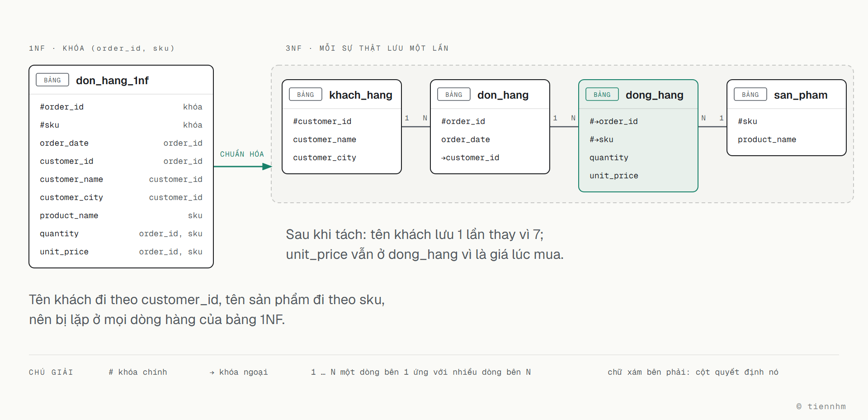Click the san_pham table title
Screen dimensions: 868x420
tap(801, 95)
